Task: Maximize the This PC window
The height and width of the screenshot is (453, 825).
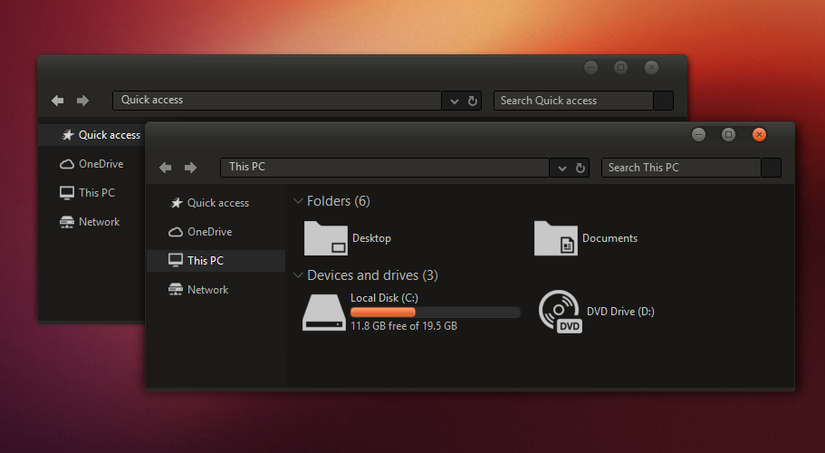Action: (x=728, y=135)
